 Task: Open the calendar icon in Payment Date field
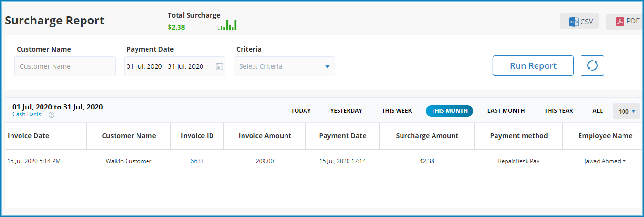(x=220, y=66)
